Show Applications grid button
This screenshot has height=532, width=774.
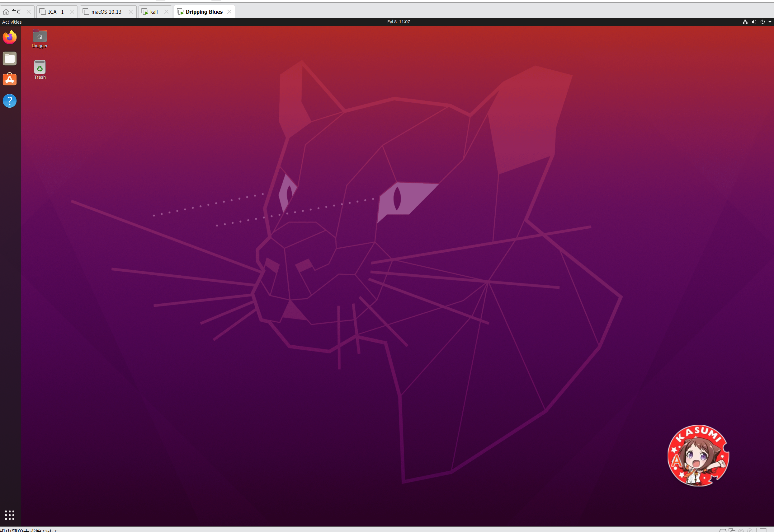pyautogui.click(x=10, y=515)
